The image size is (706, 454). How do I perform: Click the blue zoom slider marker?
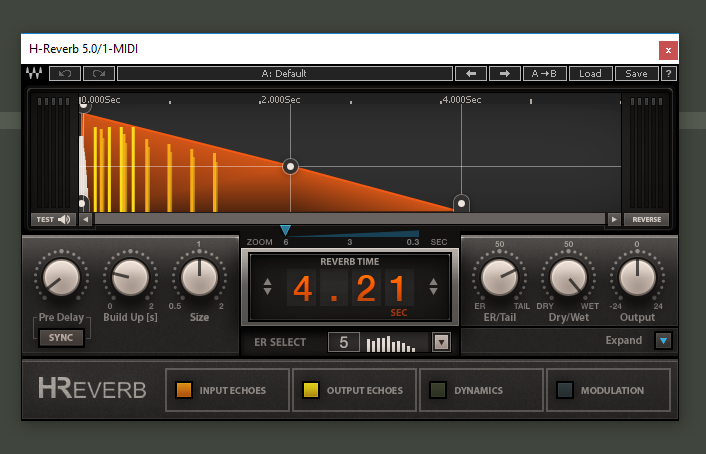285,231
